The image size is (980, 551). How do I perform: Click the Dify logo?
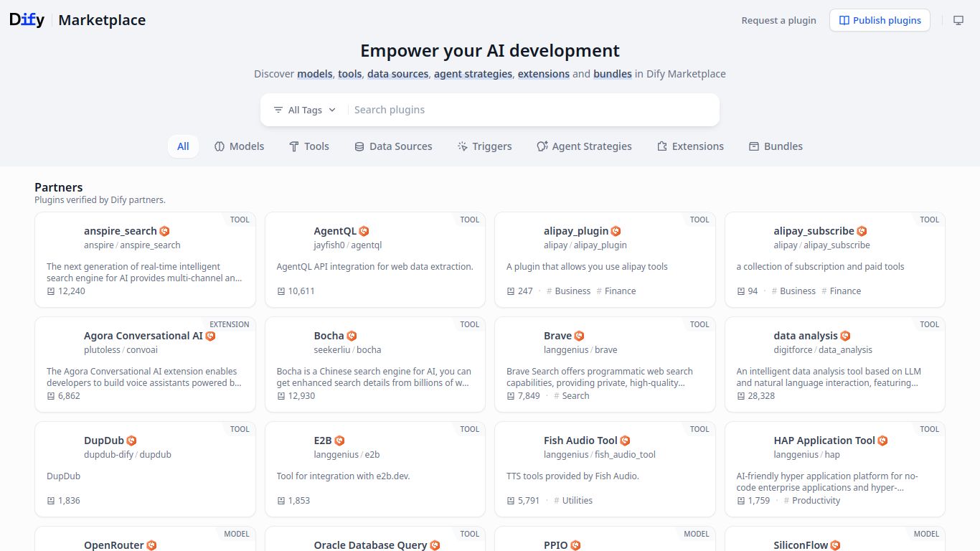coord(25,19)
